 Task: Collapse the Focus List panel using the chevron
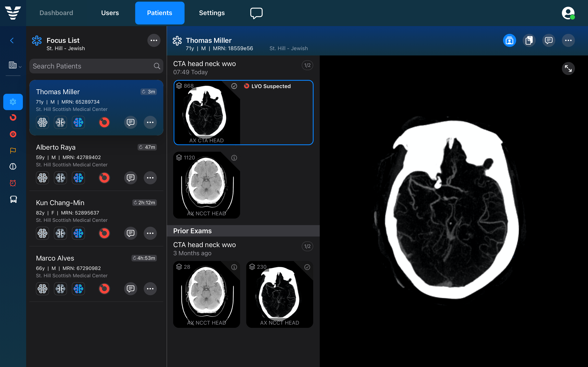click(12, 40)
